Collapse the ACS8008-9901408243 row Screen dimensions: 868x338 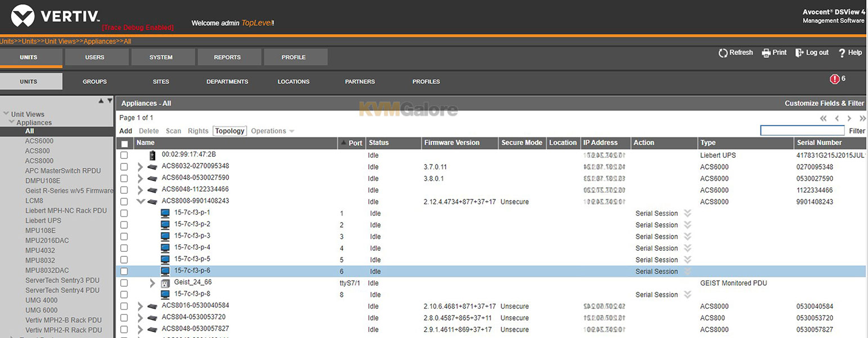coord(140,202)
